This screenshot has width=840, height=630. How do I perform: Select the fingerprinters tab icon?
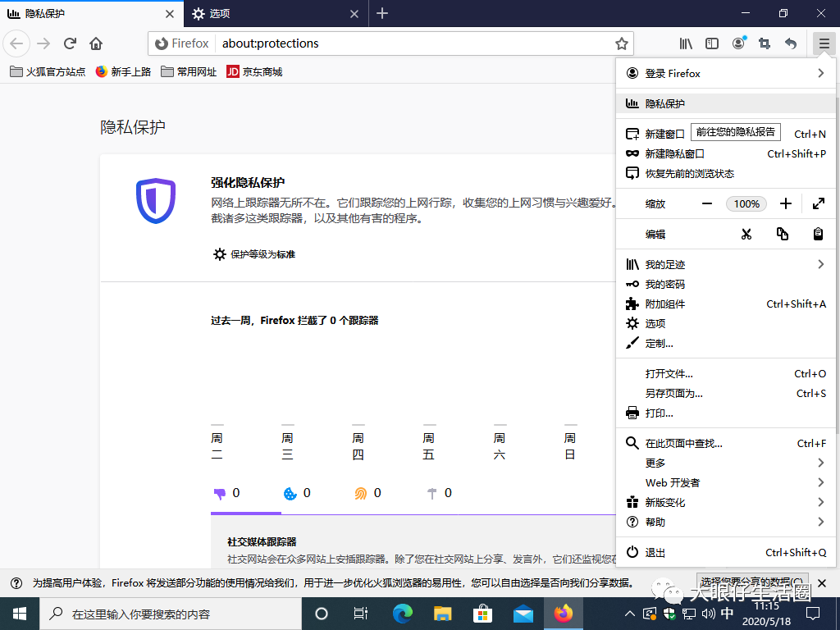pos(368,493)
